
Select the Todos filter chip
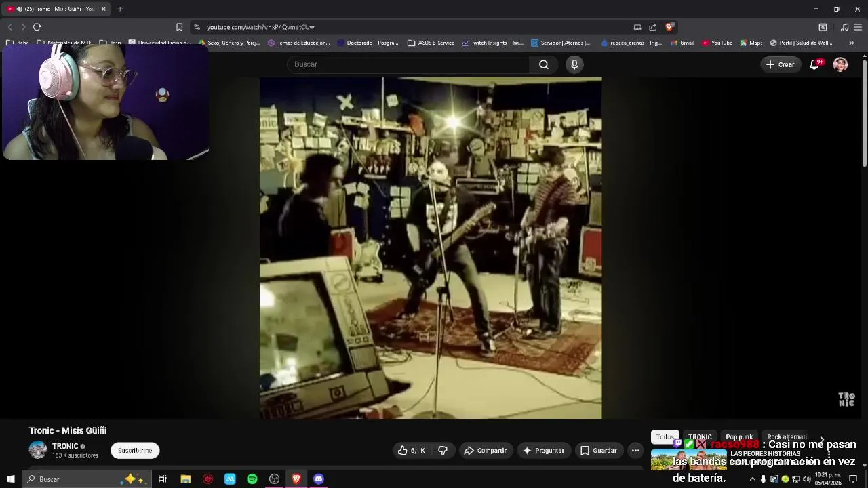click(665, 437)
